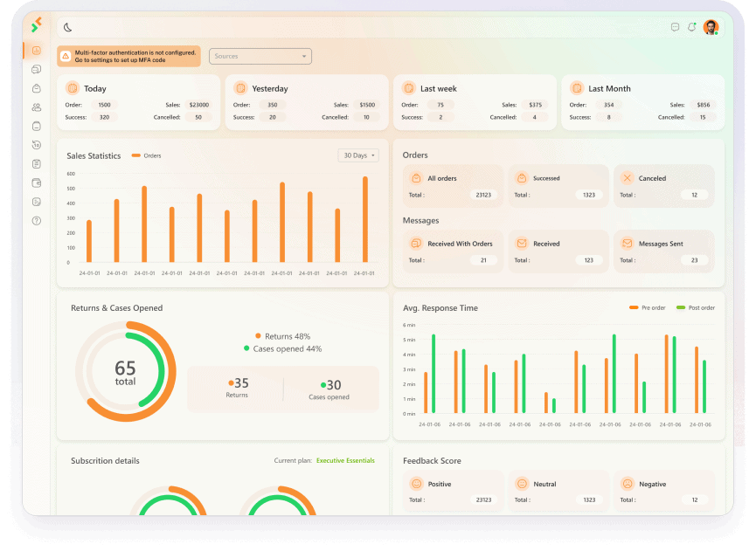This screenshot has width=756, height=551.
Task: Expand the 30 Days range dropdown
Action: (x=358, y=155)
